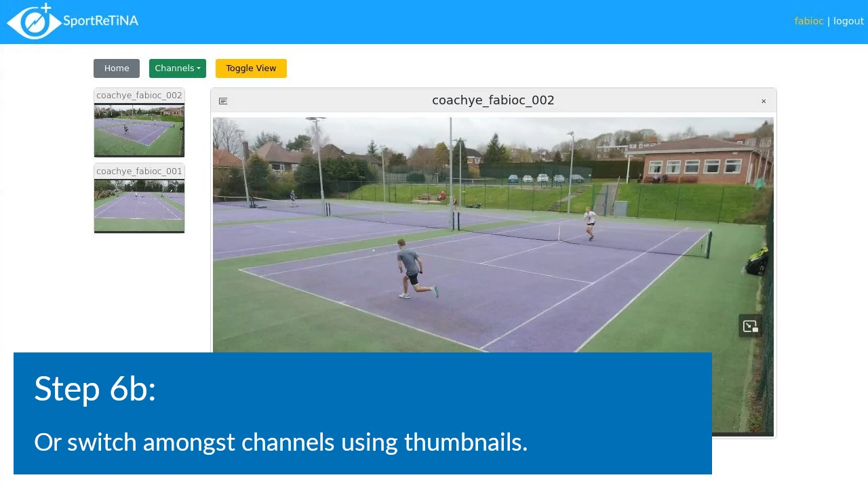
Task: Click the video panel title coachye_fabioc_002
Action: 493,100
